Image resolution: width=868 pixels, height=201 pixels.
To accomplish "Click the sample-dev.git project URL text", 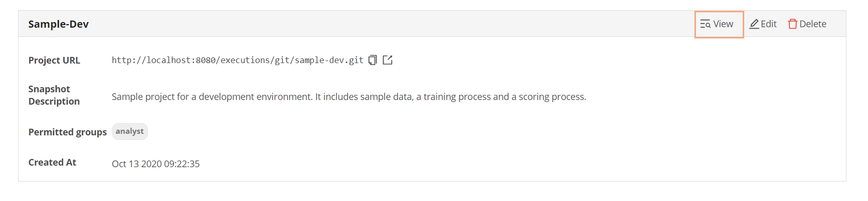I will point(238,60).
